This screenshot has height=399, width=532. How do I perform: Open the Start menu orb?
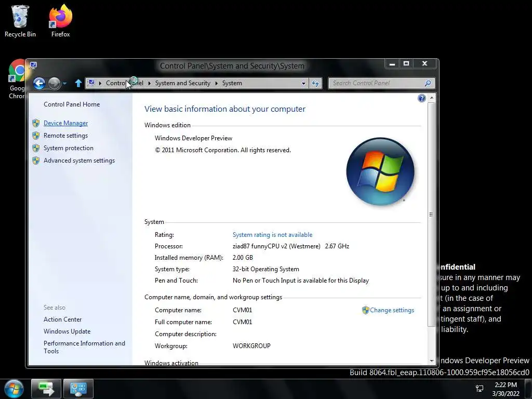(14, 389)
